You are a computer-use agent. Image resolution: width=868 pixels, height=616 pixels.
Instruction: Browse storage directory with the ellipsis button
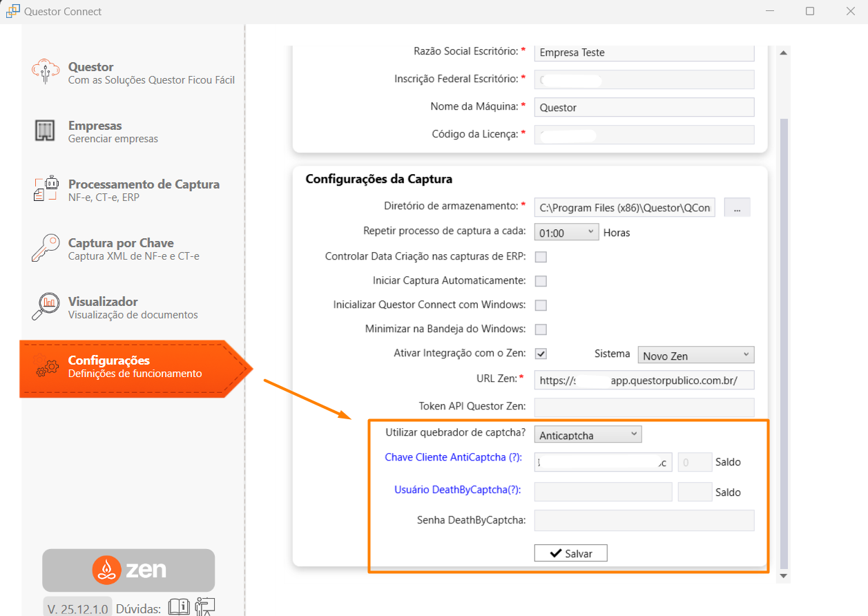tap(737, 208)
